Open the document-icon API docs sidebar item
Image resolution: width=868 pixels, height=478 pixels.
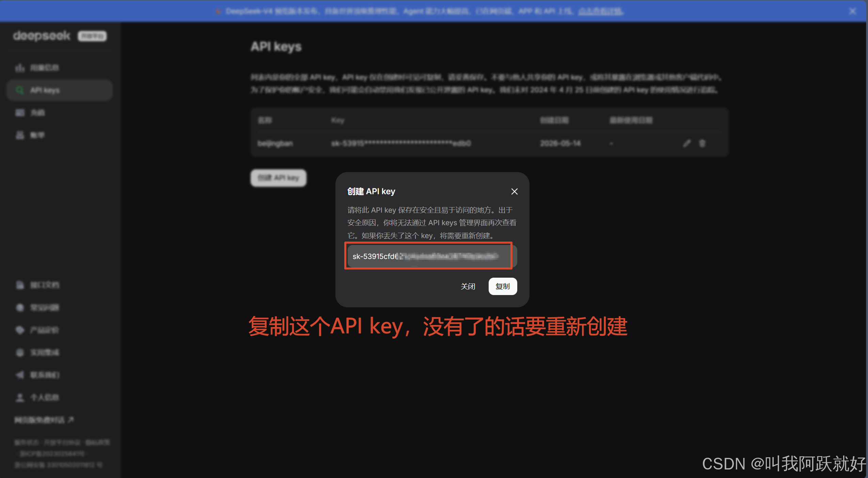[x=60, y=285]
